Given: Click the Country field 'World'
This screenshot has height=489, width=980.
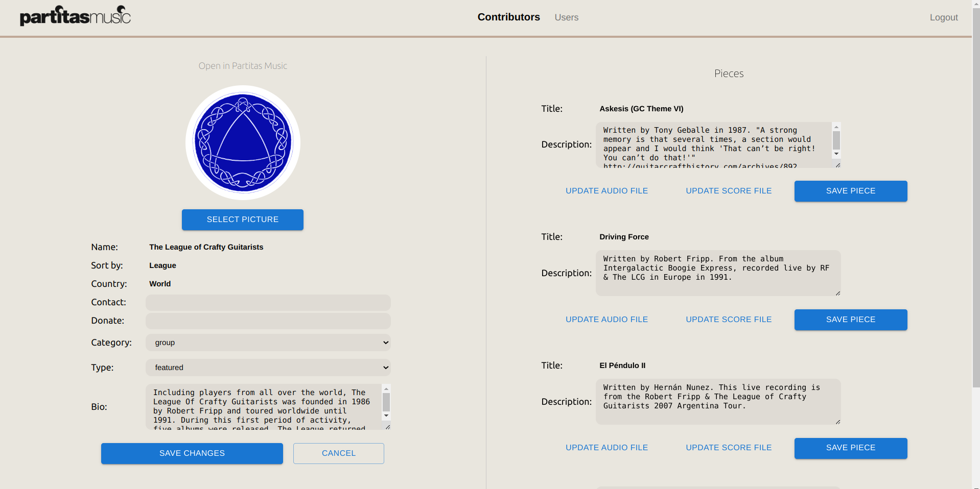Looking at the screenshot, I should click(x=160, y=284).
